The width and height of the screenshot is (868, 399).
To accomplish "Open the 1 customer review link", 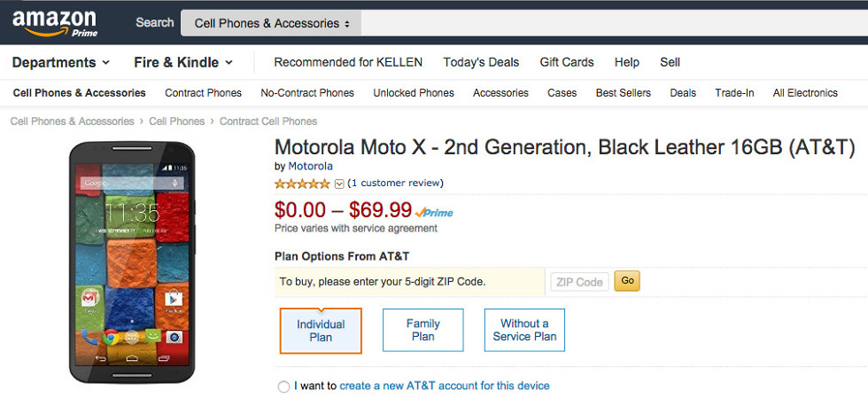I will [x=395, y=184].
